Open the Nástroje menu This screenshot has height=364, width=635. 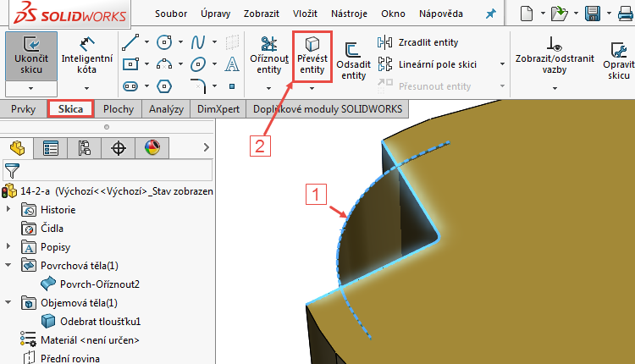(x=349, y=14)
